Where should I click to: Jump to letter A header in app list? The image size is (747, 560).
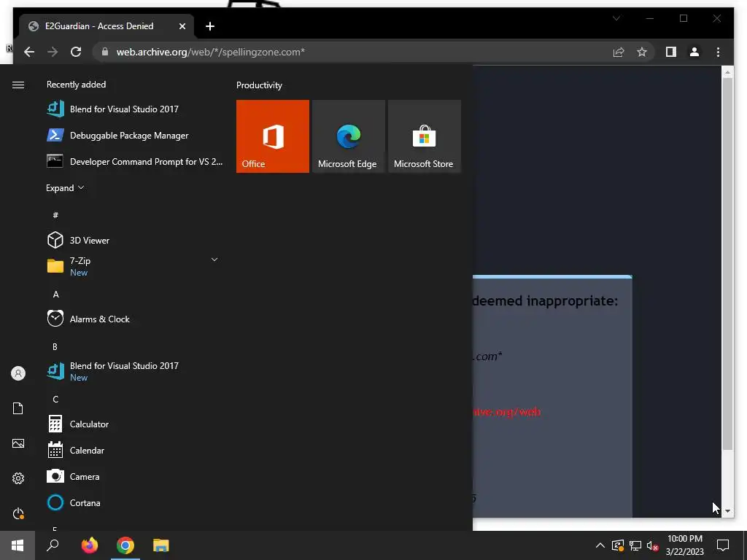(x=55, y=295)
